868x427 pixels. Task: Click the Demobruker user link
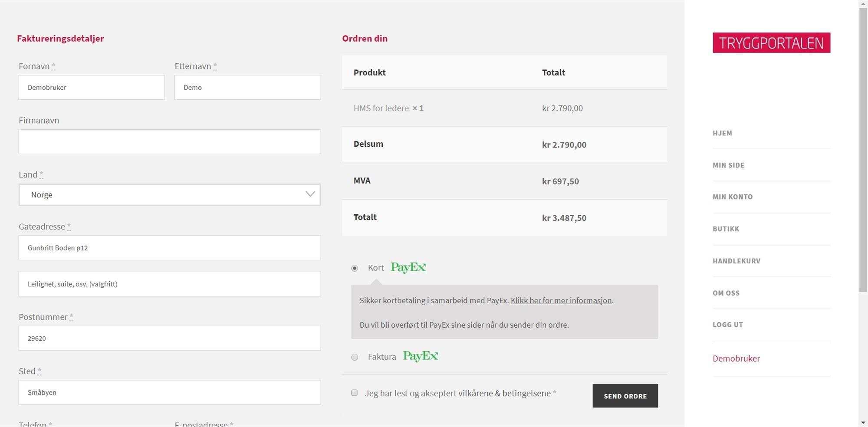pyautogui.click(x=736, y=358)
